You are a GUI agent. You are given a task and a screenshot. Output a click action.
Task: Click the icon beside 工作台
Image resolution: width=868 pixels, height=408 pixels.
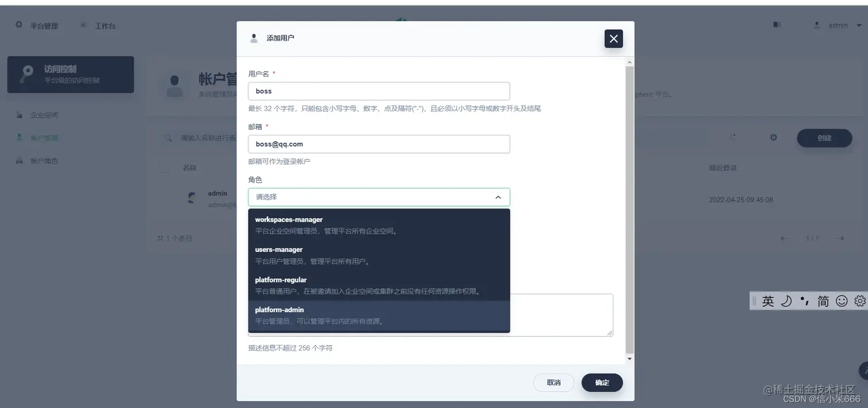[x=83, y=25]
